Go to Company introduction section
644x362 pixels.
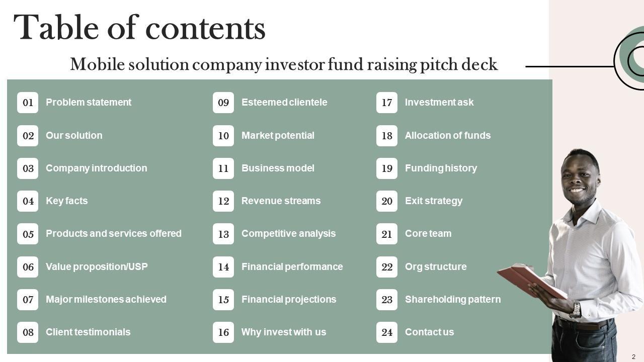97,168
